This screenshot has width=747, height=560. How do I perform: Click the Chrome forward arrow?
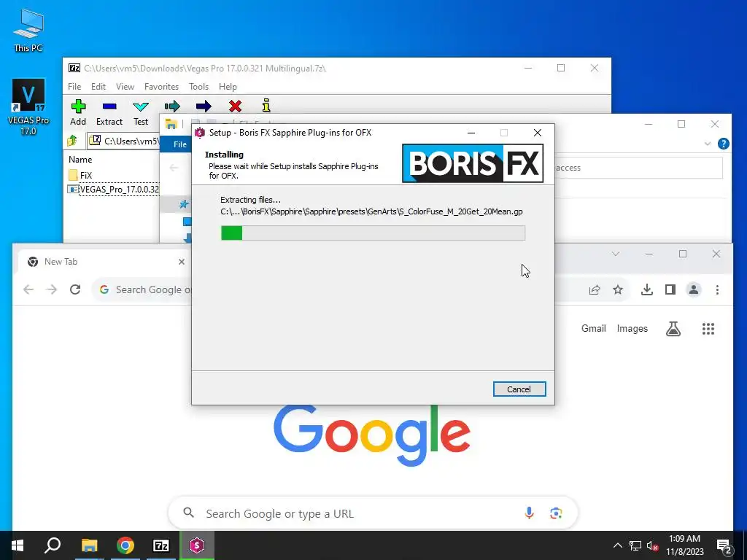pyautogui.click(x=52, y=289)
